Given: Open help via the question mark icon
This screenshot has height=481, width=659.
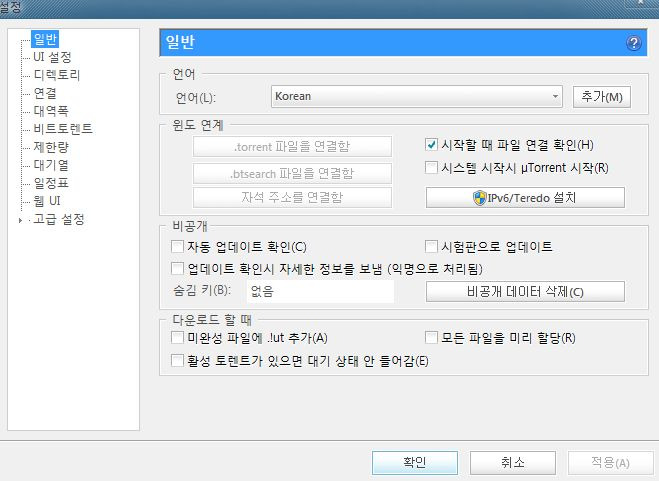Looking at the screenshot, I should (x=633, y=43).
